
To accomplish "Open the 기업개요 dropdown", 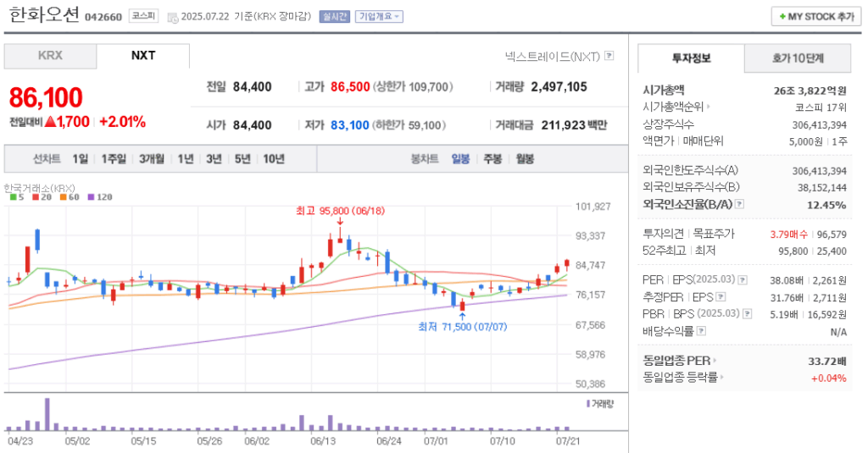I will pos(379,17).
